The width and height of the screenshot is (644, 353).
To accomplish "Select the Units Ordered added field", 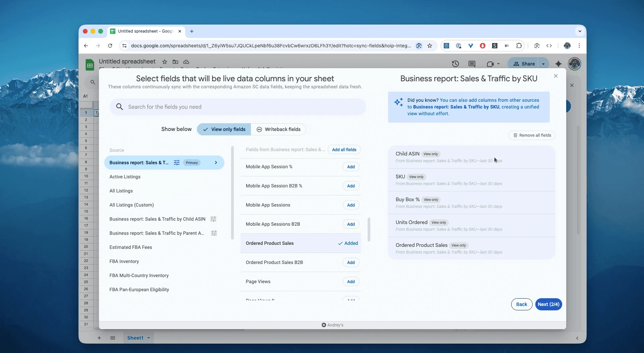I will click(471, 225).
